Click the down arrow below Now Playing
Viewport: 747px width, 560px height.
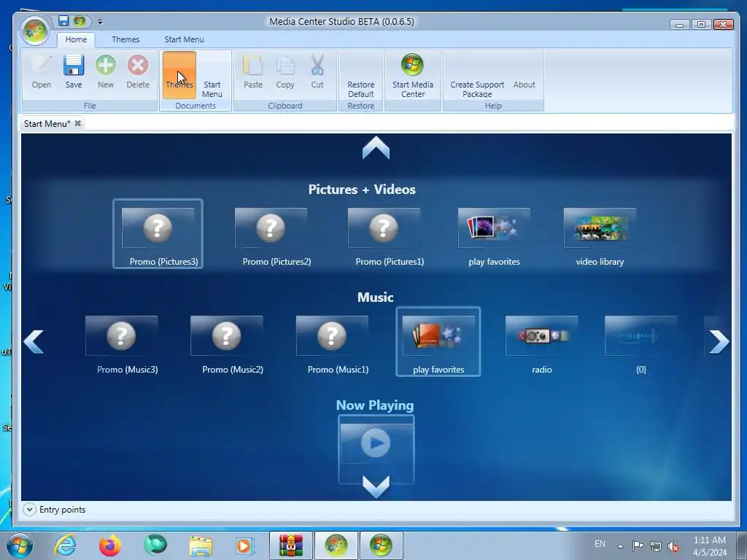(376, 486)
